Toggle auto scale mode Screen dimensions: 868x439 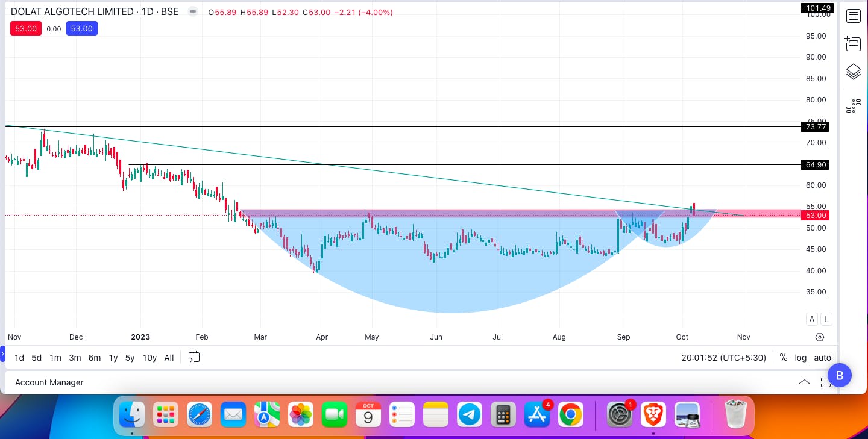822,358
